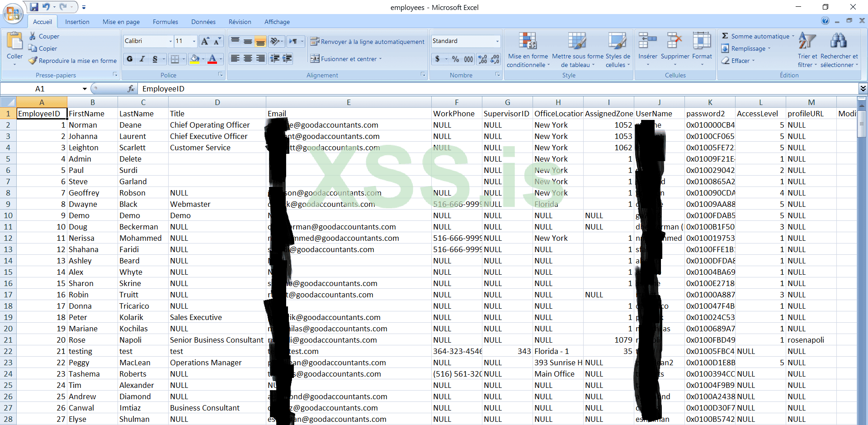Cut the selection with Couper

click(44, 36)
